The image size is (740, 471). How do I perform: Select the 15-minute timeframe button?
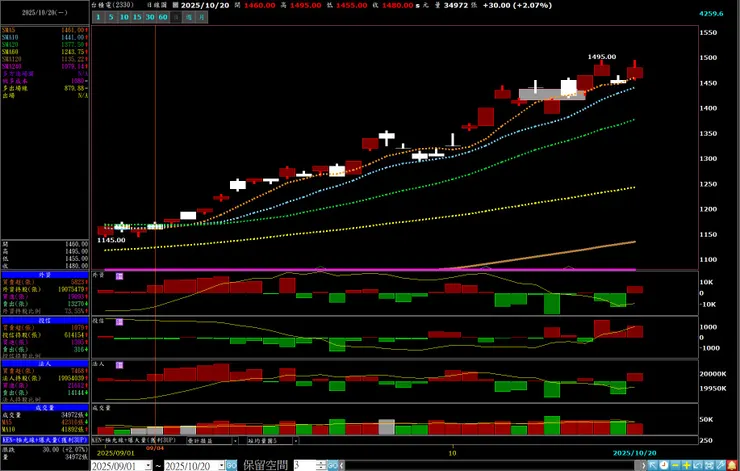point(137,17)
